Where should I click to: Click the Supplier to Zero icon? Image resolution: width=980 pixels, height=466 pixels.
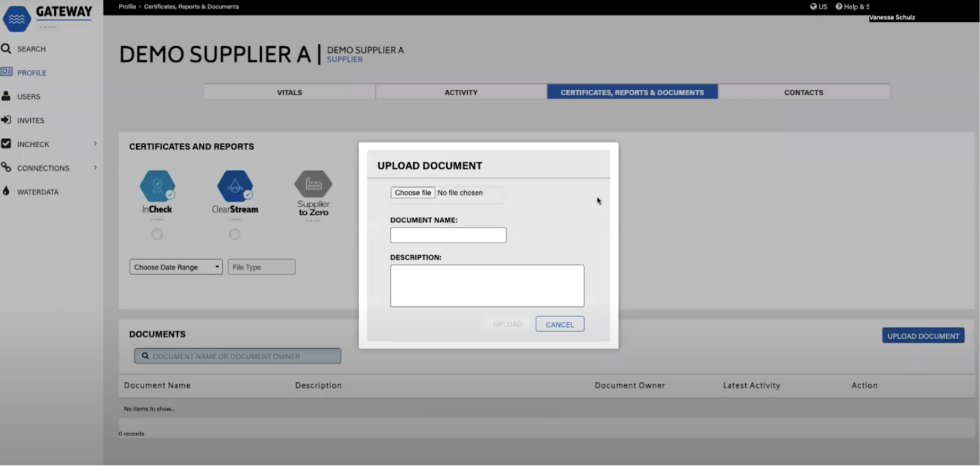click(313, 184)
